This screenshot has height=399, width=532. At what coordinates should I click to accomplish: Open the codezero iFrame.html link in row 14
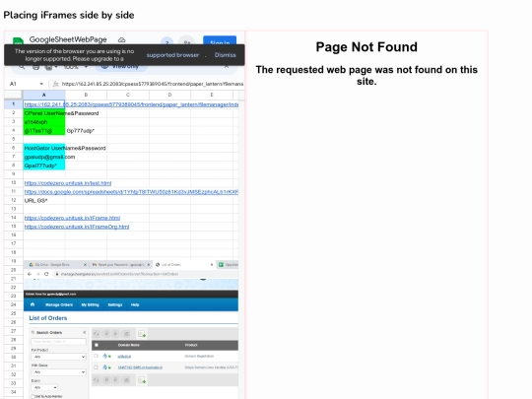72,218
